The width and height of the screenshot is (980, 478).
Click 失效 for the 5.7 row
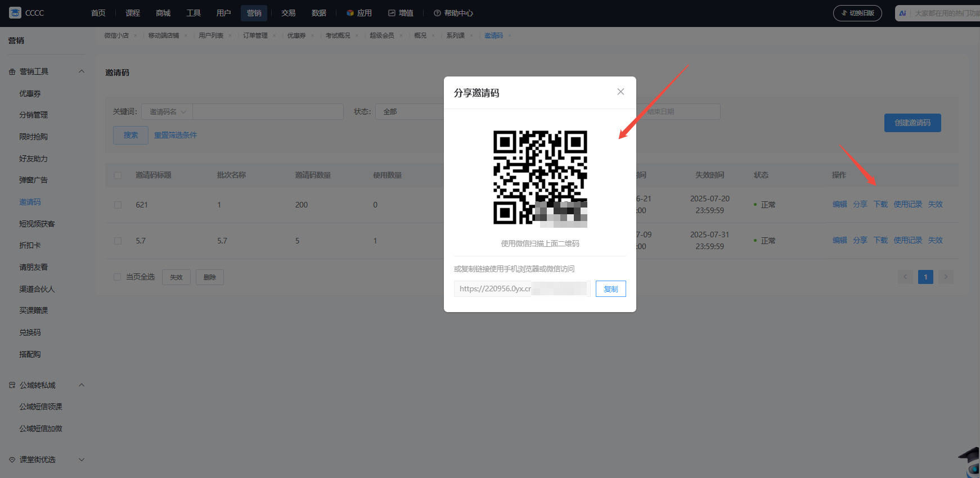pos(936,240)
